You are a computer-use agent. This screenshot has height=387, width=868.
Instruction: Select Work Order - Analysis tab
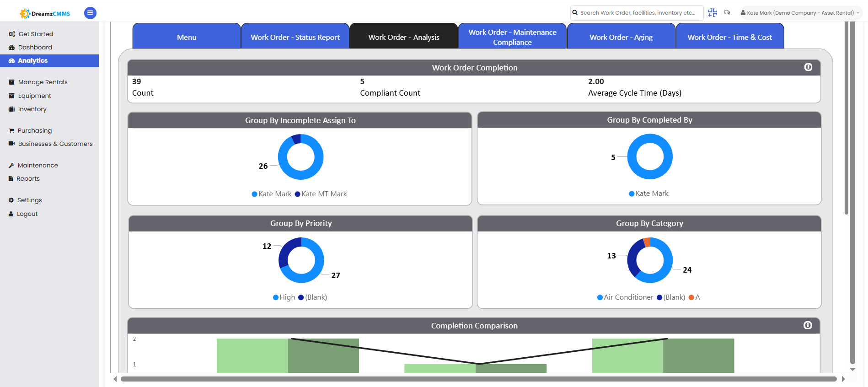coord(404,36)
